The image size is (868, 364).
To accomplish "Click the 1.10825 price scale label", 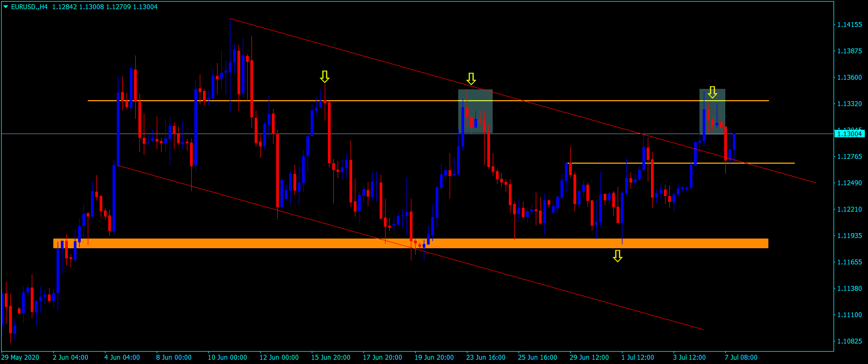I will [849, 341].
